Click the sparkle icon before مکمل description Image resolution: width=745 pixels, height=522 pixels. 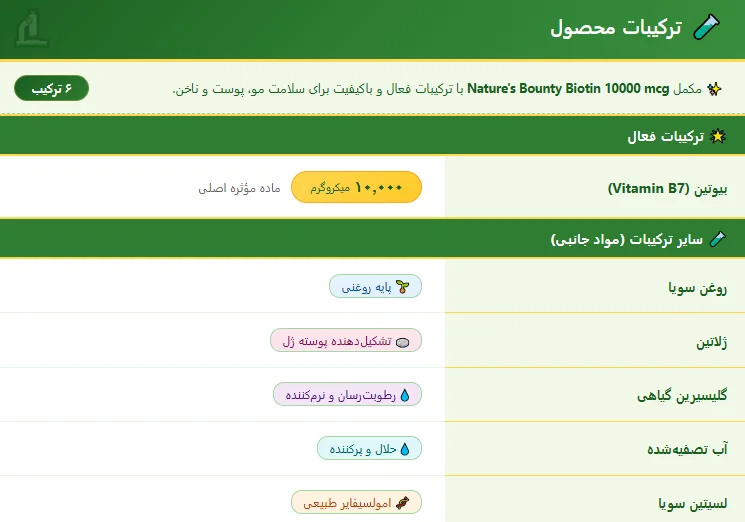click(x=714, y=89)
